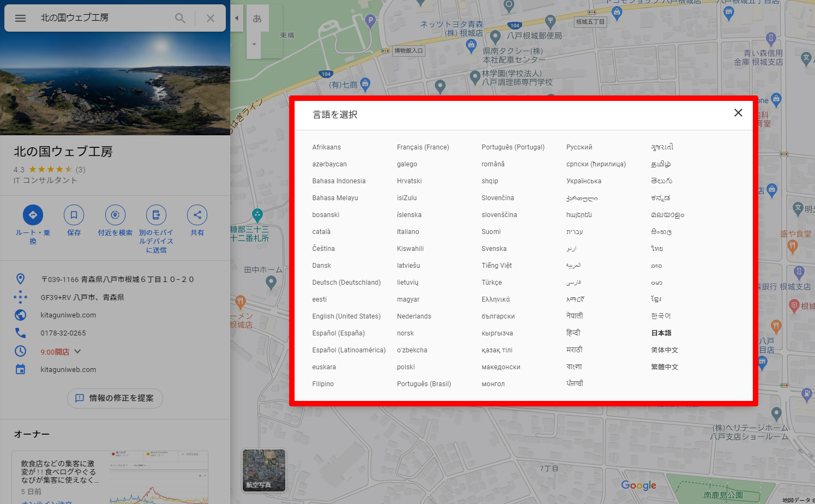The width and height of the screenshot is (815, 504).
Task: Select Afrikaans language
Action: tap(326, 147)
